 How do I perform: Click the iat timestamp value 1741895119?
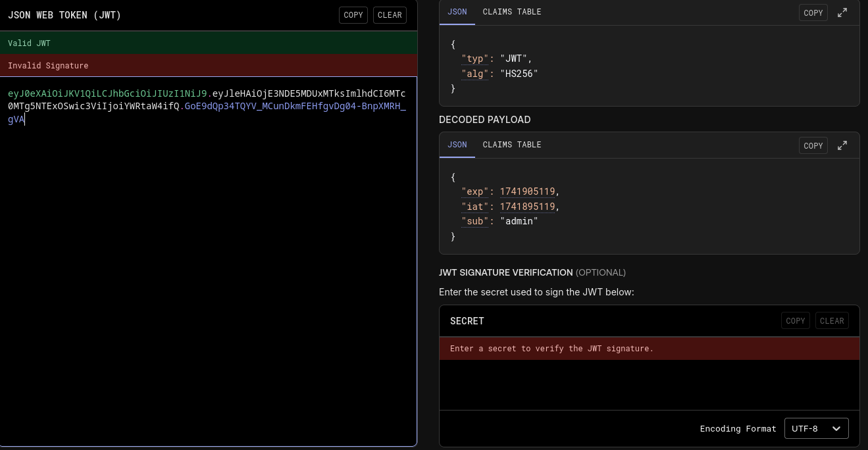click(x=527, y=207)
